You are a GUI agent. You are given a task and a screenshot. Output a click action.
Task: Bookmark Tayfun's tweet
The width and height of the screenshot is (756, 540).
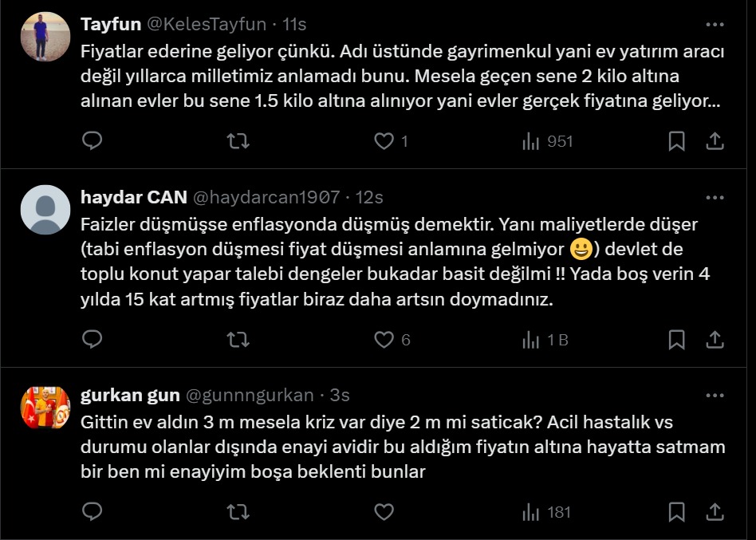coord(676,141)
